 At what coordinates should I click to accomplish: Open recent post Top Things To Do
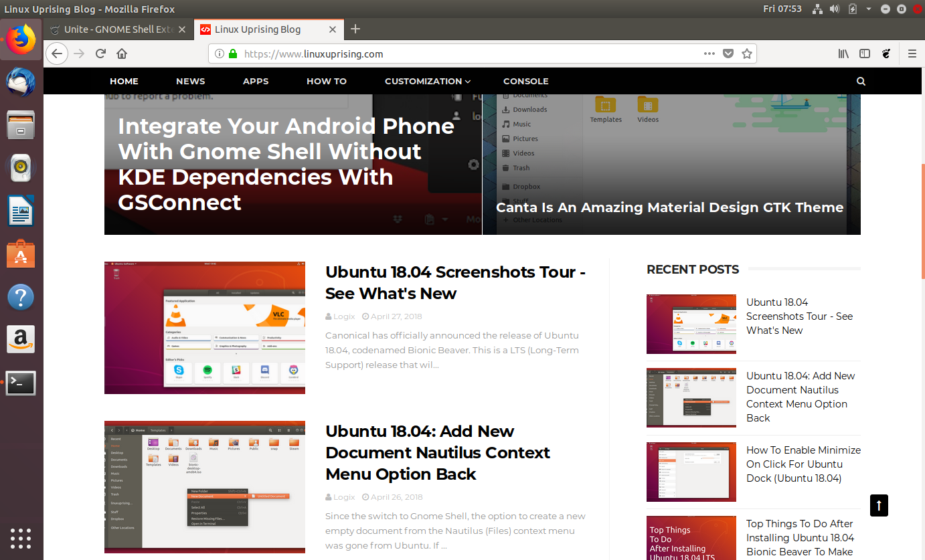[x=801, y=538]
